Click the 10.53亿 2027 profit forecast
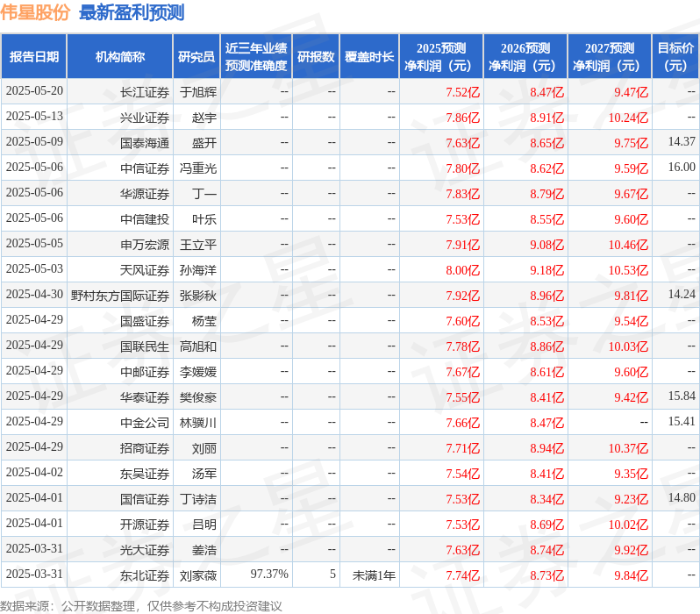Screen dimensions: 700x614 [x=628, y=271]
